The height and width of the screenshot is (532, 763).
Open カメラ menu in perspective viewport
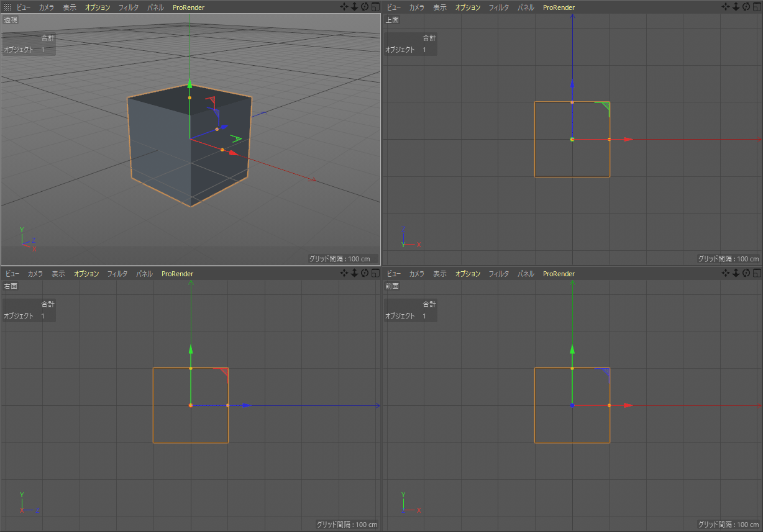coord(46,7)
